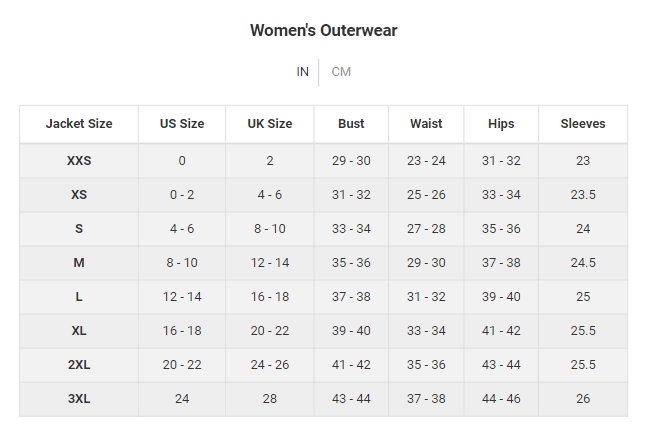Click the Bust column header
650x434 pixels.
coord(351,124)
